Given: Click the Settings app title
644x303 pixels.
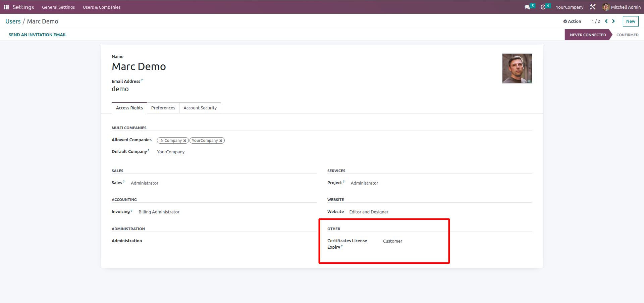Looking at the screenshot, I should [x=23, y=7].
